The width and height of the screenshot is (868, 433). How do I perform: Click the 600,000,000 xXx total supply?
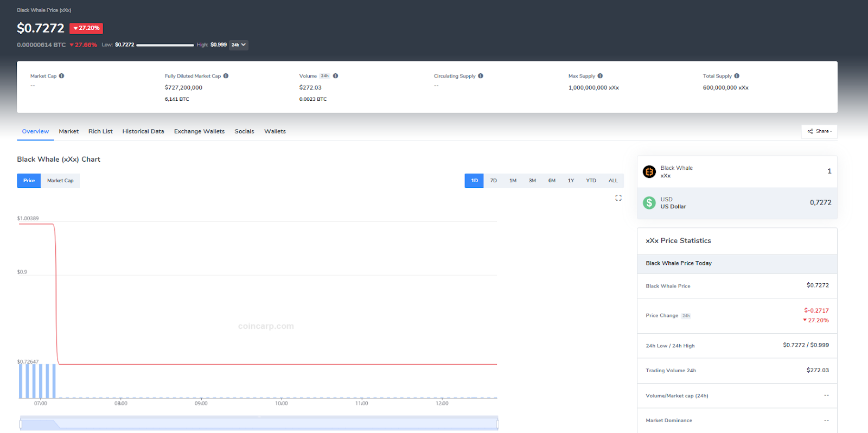point(726,87)
